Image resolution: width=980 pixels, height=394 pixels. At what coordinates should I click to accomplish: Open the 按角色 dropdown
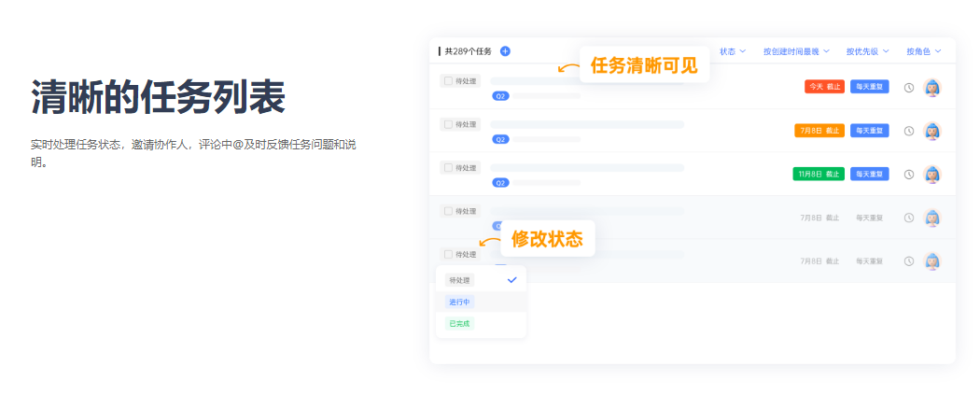[924, 51]
